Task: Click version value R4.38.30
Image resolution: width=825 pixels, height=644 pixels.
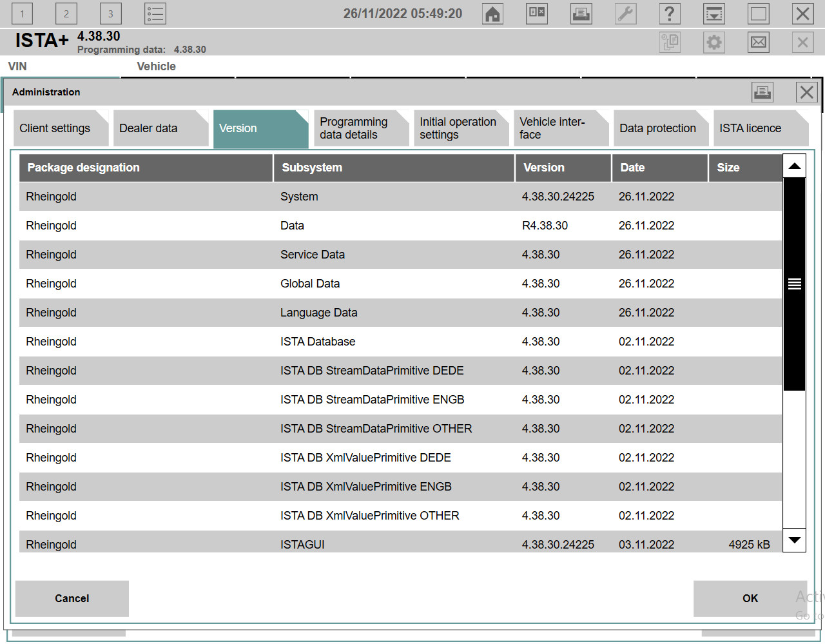Action: (x=545, y=226)
